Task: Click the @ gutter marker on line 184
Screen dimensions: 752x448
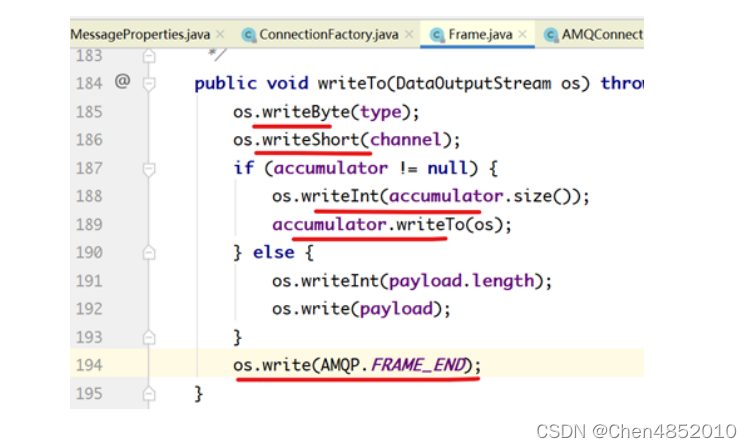Action: point(122,82)
